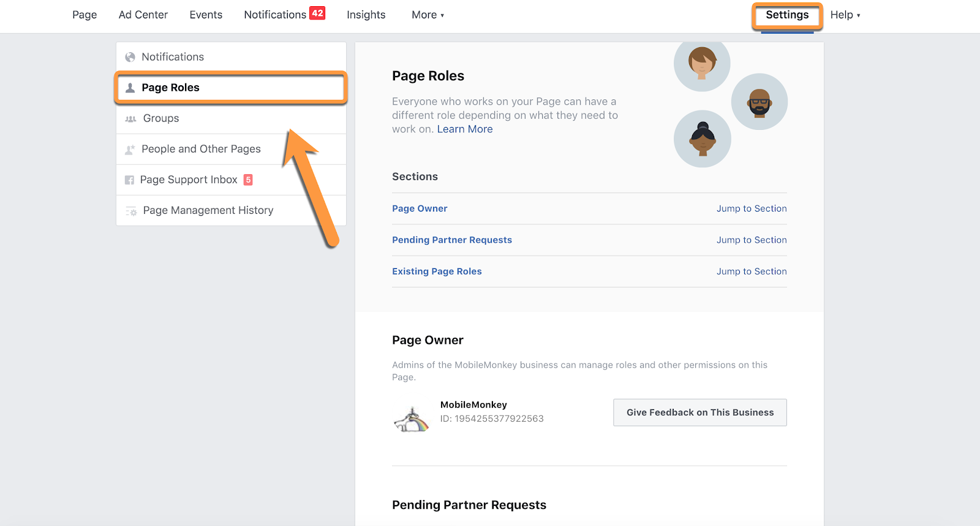
Task: Open Notifications settings in the sidebar
Action: pyautogui.click(x=231, y=57)
